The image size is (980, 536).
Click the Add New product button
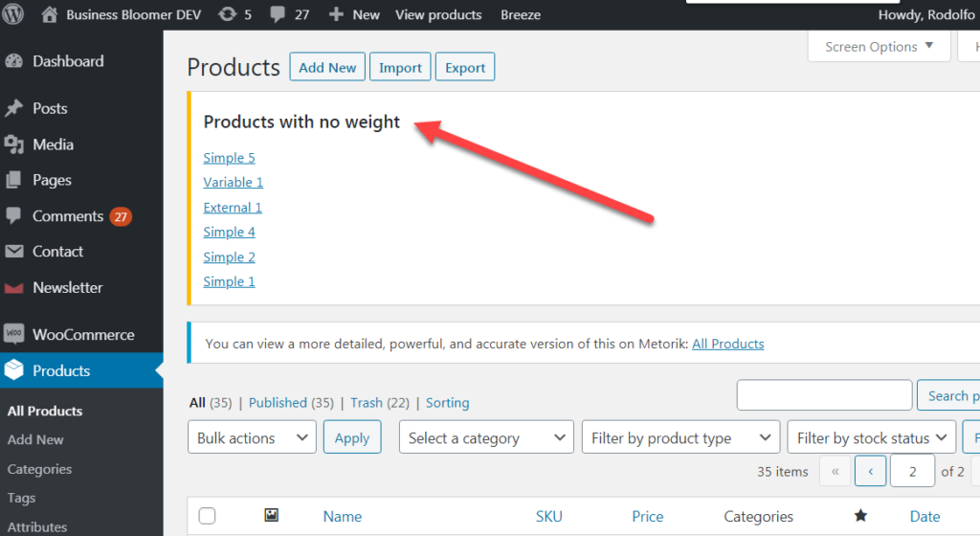point(327,67)
